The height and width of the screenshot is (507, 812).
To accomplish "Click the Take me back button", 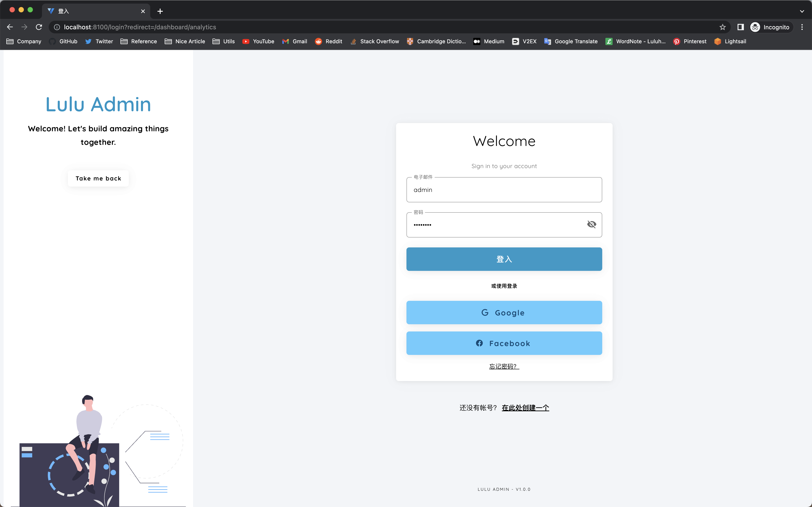I will tap(98, 178).
